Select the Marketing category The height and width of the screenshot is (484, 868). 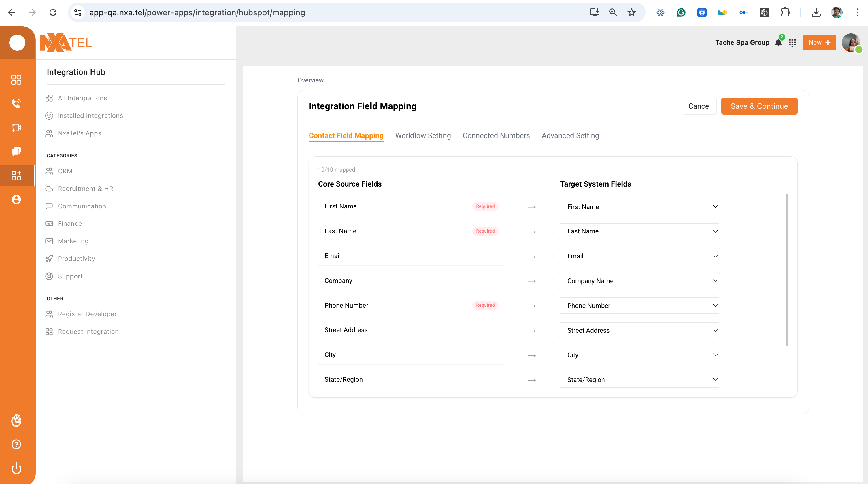click(x=67, y=241)
